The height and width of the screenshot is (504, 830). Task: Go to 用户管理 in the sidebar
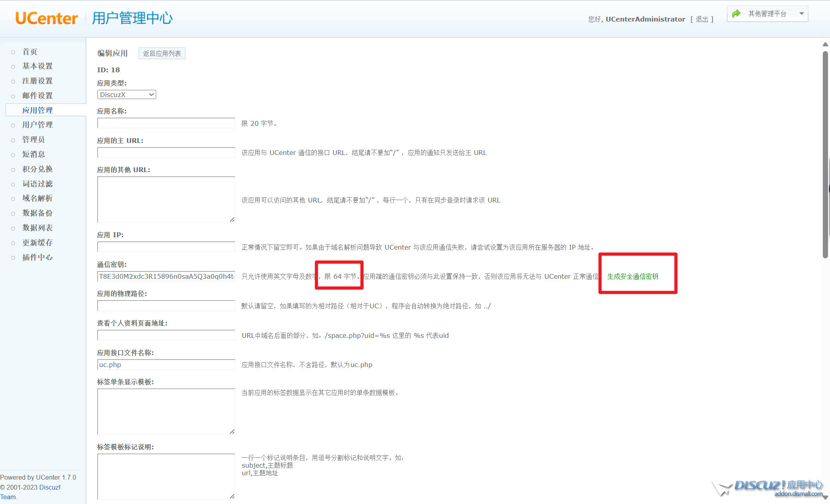click(x=38, y=125)
